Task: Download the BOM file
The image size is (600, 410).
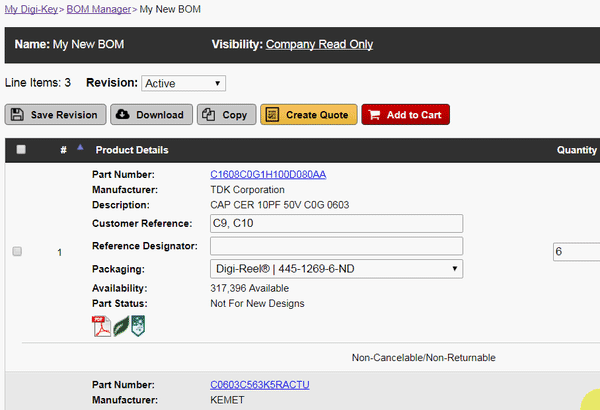Action: (150, 115)
